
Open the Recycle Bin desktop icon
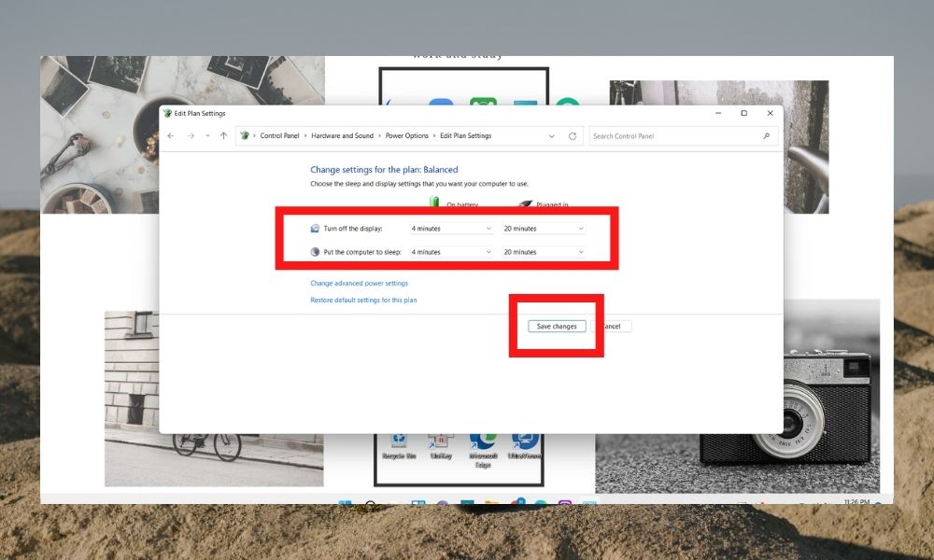pyautogui.click(x=398, y=439)
